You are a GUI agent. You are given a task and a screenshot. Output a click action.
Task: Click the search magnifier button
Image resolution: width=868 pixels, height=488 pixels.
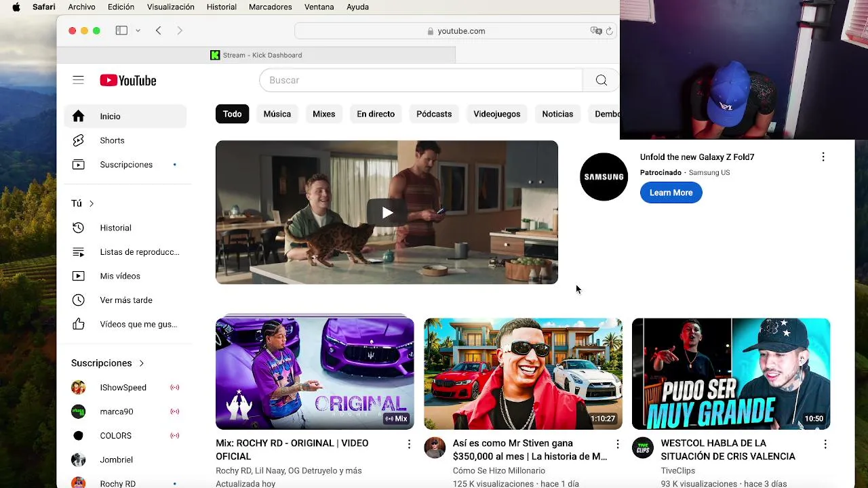[601, 80]
